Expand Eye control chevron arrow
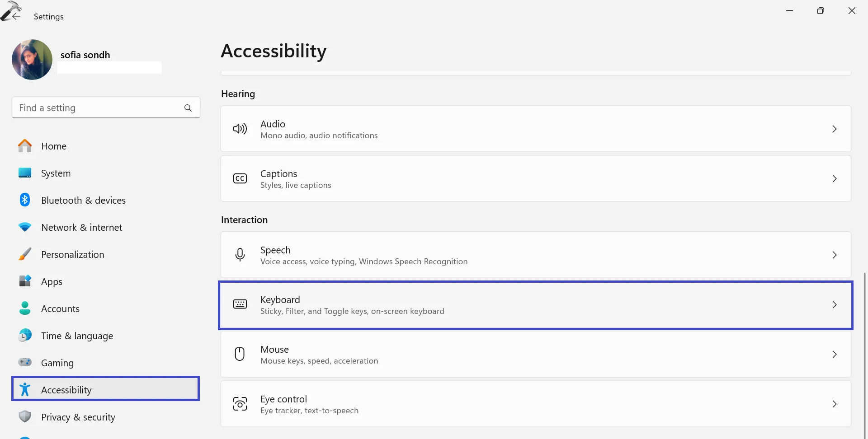 point(835,404)
